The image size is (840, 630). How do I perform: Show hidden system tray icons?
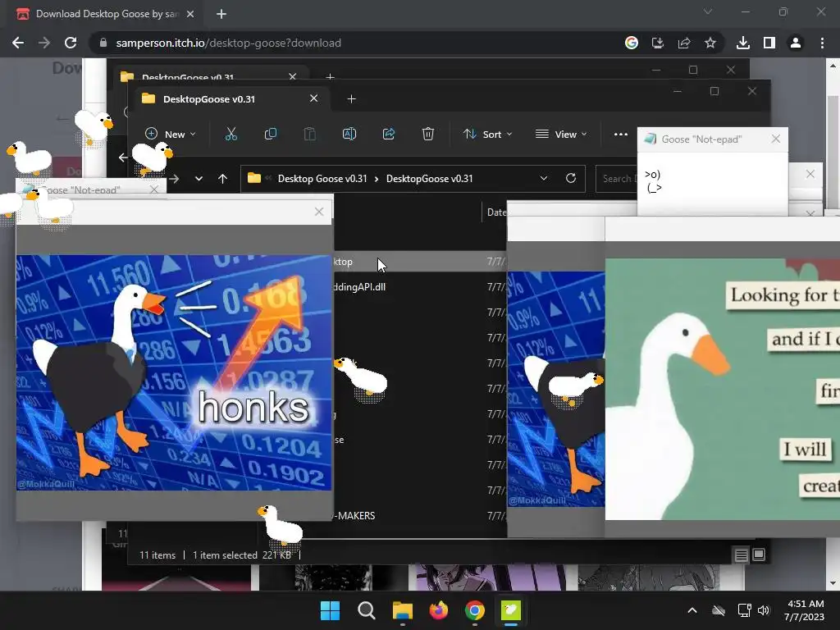pyautogui.click(x=692, y=610)
